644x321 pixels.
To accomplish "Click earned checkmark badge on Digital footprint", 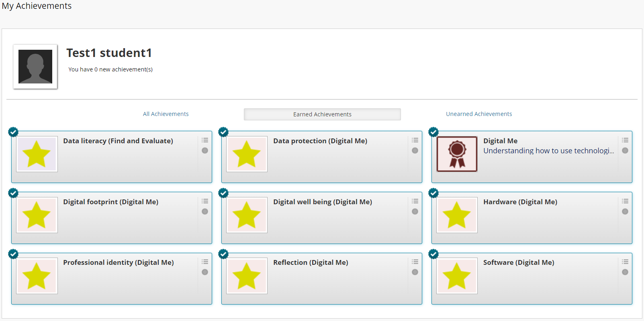I will (13, 193).
